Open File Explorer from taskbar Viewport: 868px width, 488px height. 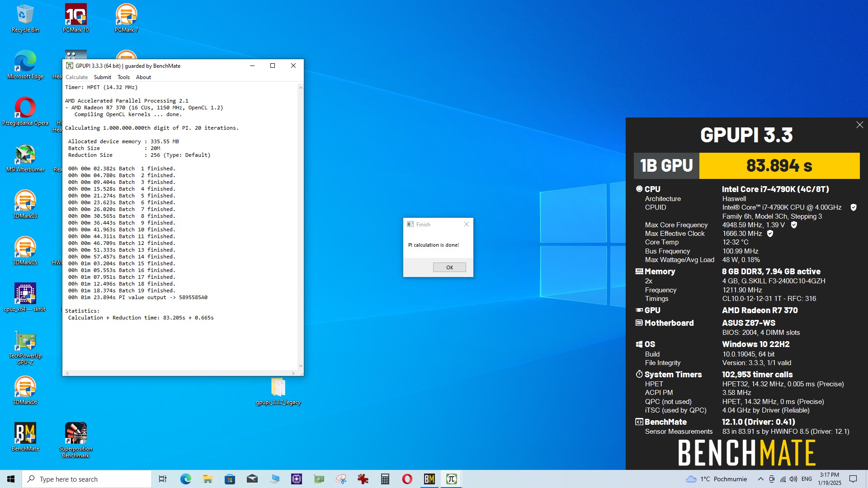point(208,479)
